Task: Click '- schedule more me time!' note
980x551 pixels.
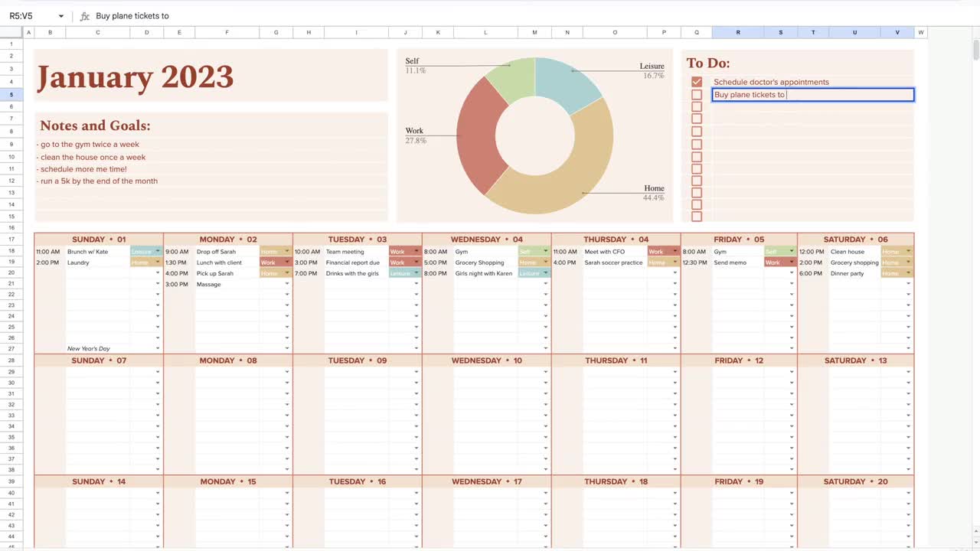Action: (82, 169)
